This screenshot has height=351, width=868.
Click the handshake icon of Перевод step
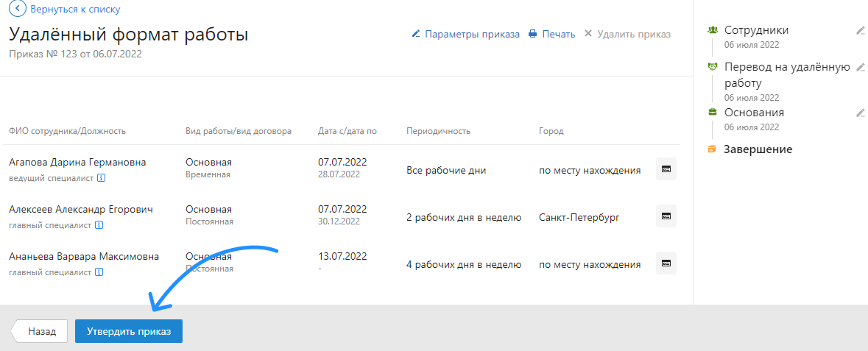pos(713,66)
